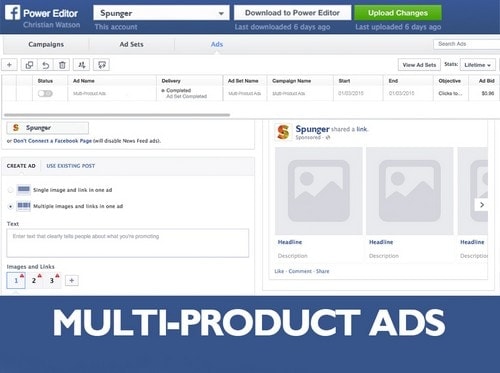Select the USE EXISTING POST tab
Viewport: 500px width, 373px height.
[x=71, y=166]
